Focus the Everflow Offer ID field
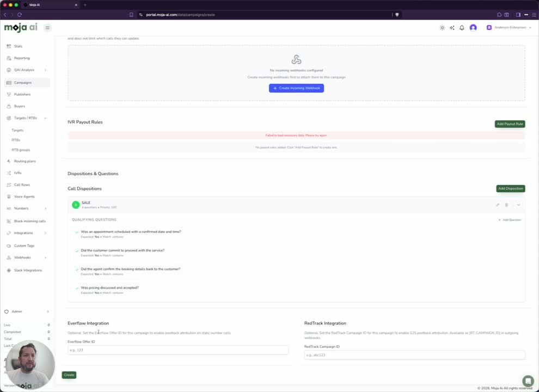This screenshot has height=392, width=539. pyautogui.click(x=177, y=350)
